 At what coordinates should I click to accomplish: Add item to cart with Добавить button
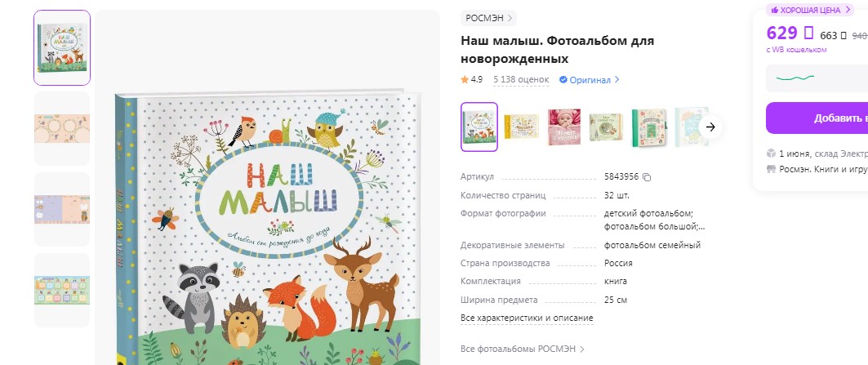tap(817, 118)
